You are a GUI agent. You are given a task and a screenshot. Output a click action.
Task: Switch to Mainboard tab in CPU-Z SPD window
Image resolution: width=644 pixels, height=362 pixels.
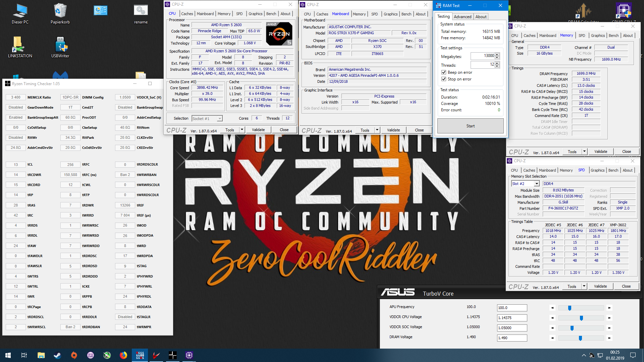[x=547, y=170]
